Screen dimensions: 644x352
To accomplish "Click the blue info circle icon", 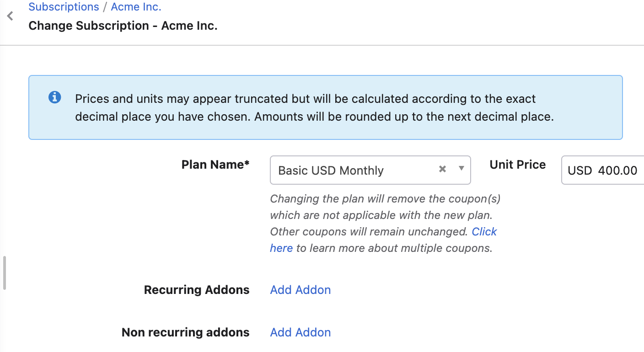I will [54, 97].
